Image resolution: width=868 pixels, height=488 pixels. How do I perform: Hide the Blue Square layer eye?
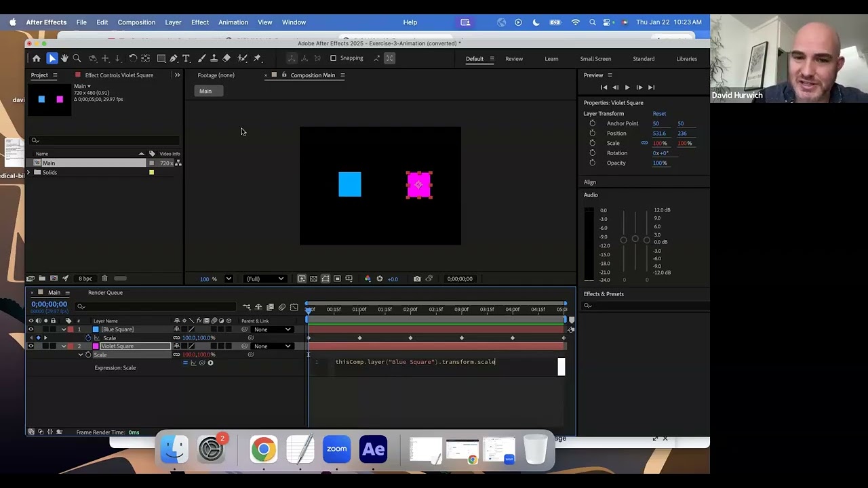point(31,329)
